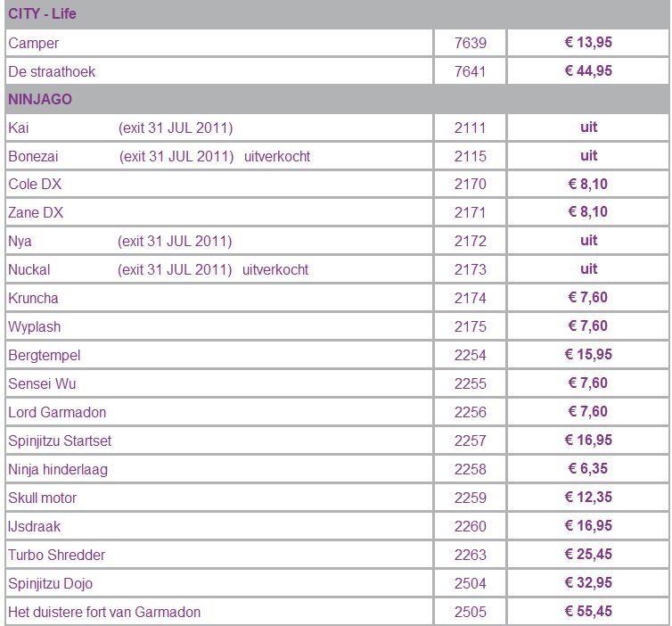Click uitverkocht label in Bonezai row
Viewport: 672px width, 626px height.
(x=277, y=156)
